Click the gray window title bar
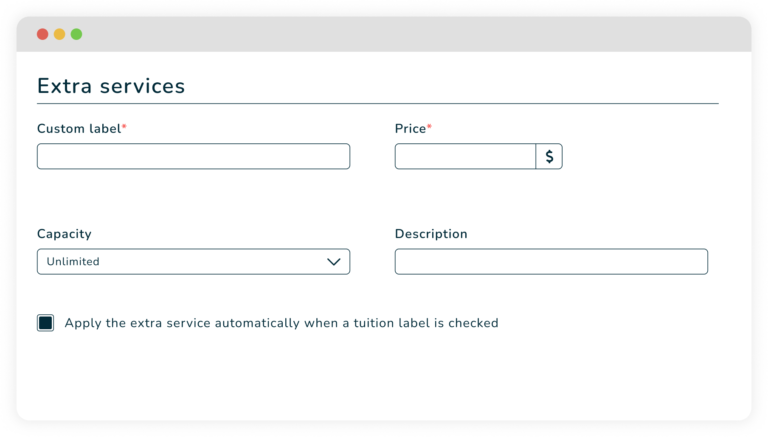The height and width of the screenshot is (437, 768). pyautogui.click(x=400, y=34)
